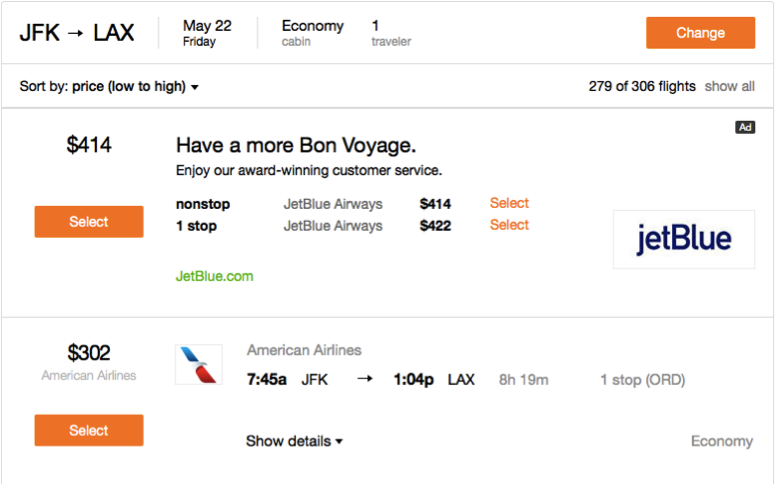Click the 279 of 306 flights count

point(642,86)
